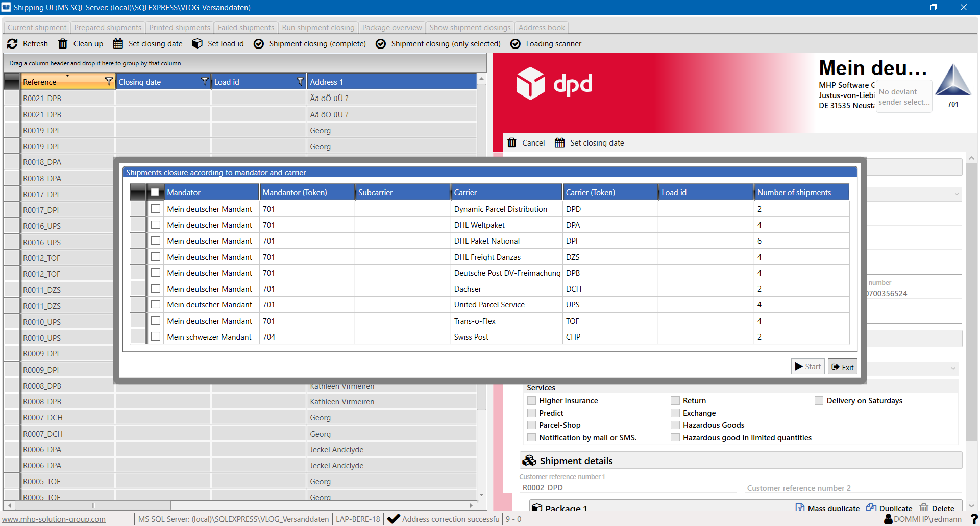Viewport: 980px width, 526px height.
Task: Check the DHL Weltpaket row checkbox
Action: (156, 225)
